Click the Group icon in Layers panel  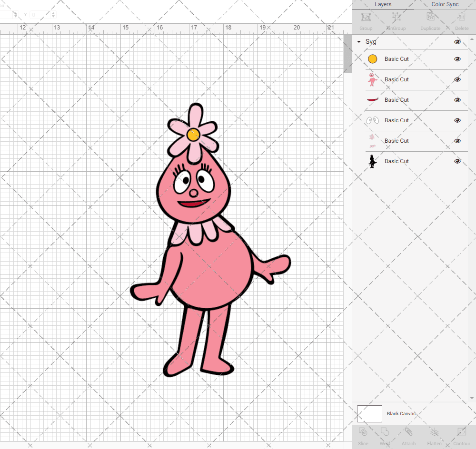[366, 17]
